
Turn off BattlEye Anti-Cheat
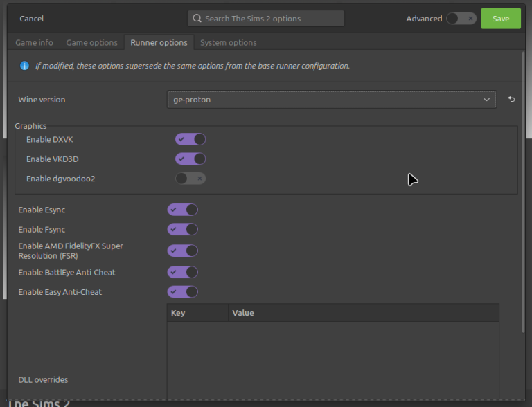click(183, 272)
